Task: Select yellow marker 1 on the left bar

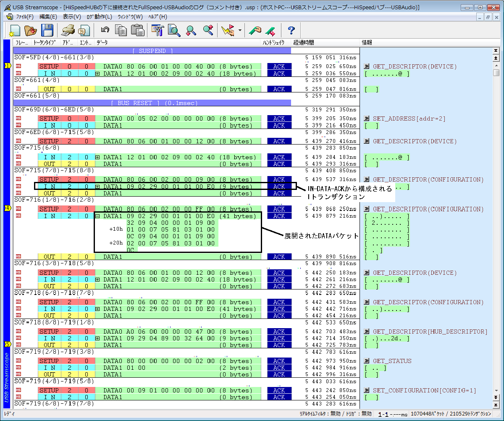Action: click(7, 66)
